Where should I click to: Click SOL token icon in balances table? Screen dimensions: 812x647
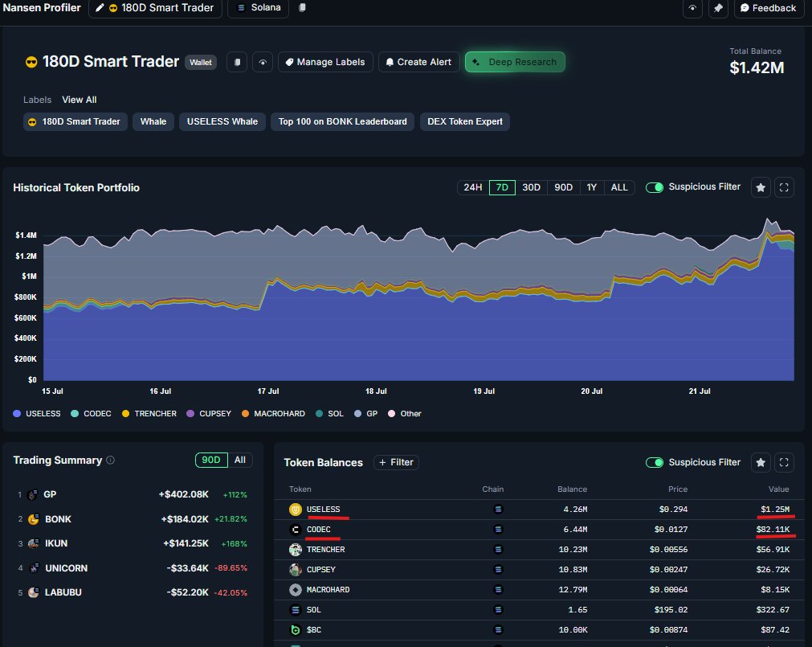point(296,610)
